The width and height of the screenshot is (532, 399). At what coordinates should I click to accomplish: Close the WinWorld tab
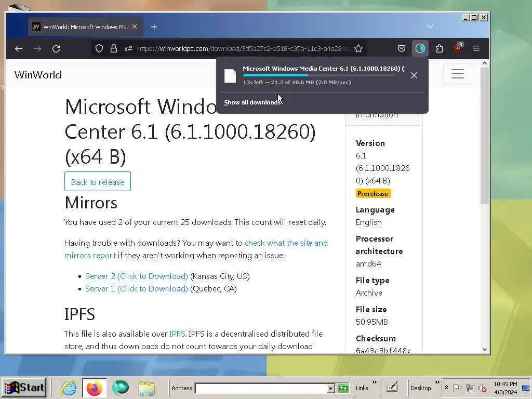135,26
